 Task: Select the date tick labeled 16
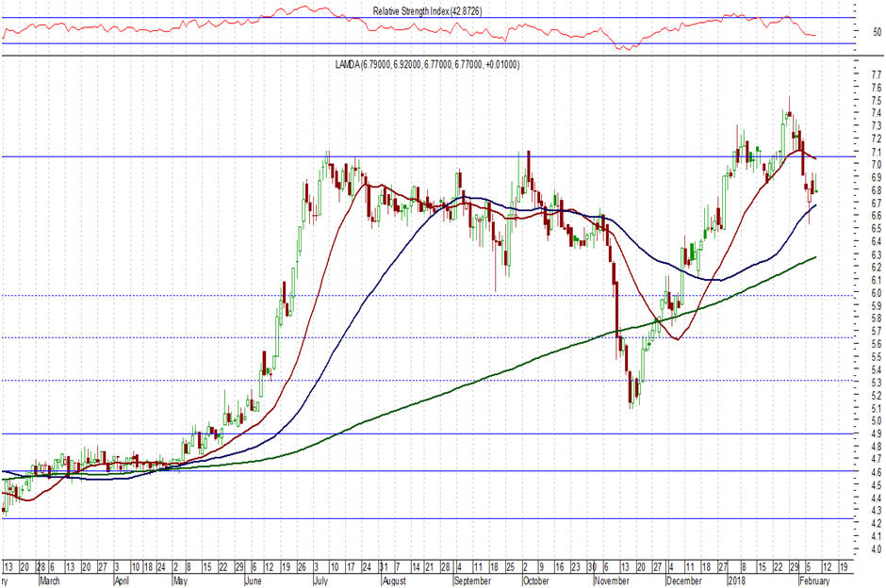[x=559, y=567]
